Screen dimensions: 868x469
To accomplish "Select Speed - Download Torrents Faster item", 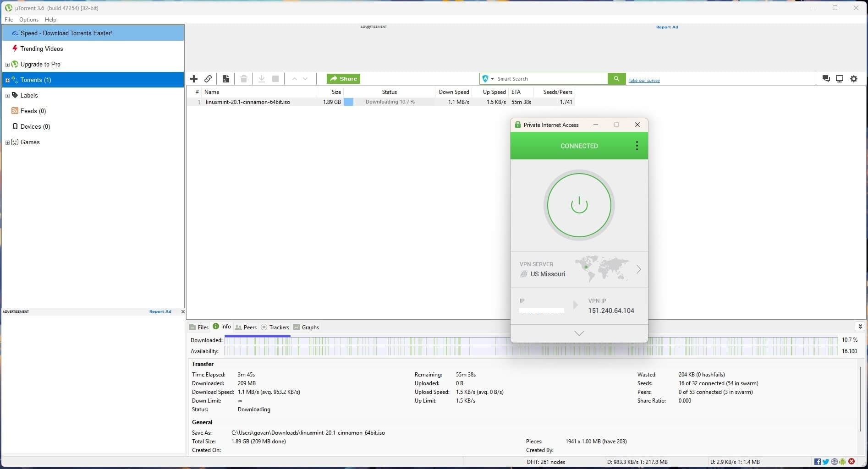I will (x=93, y=33).
